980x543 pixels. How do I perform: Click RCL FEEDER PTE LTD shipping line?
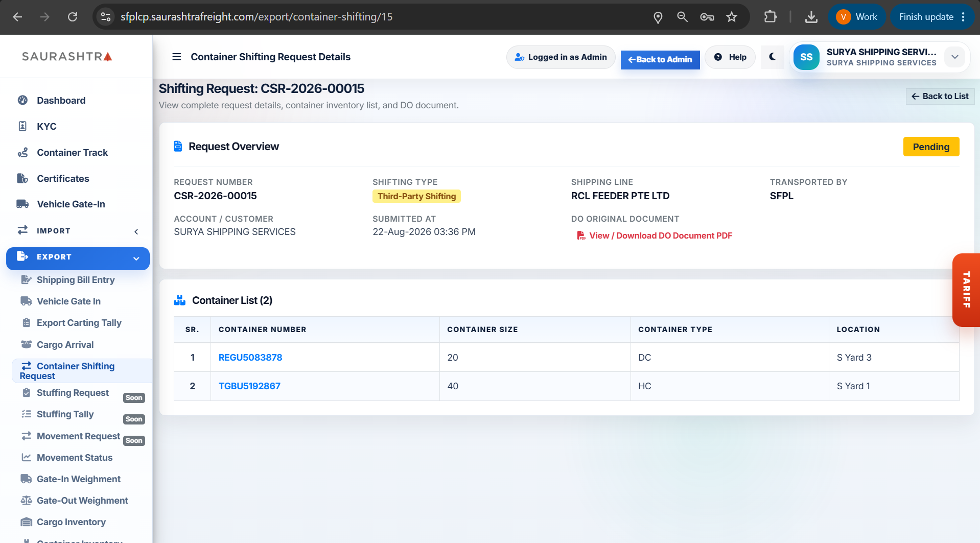pos(620,196)
